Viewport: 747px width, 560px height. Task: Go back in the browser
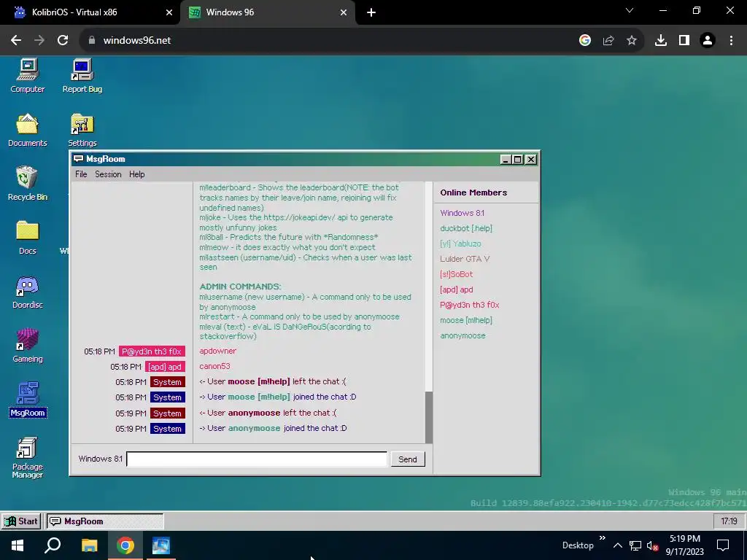tap(16, 41)
